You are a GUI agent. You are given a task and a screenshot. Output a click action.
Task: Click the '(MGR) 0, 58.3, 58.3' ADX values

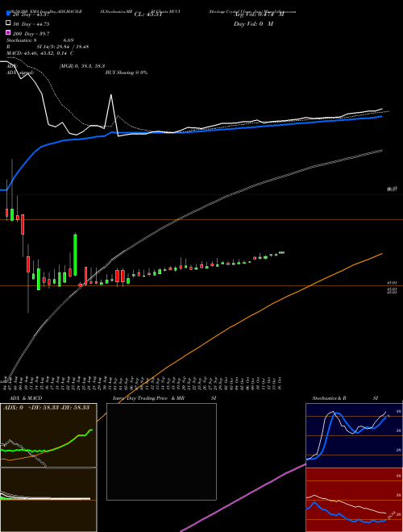[x=82, y=66]
